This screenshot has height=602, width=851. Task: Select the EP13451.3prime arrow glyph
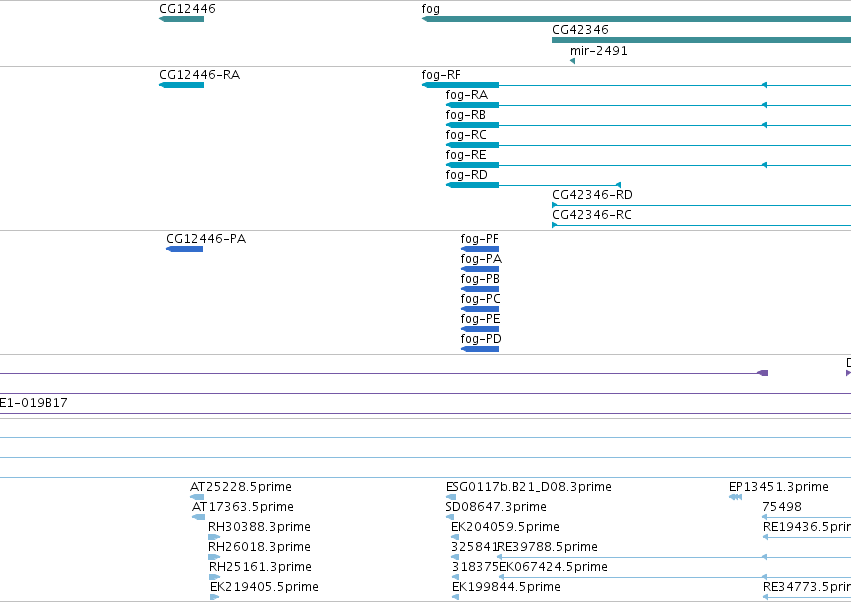(735, 497)
